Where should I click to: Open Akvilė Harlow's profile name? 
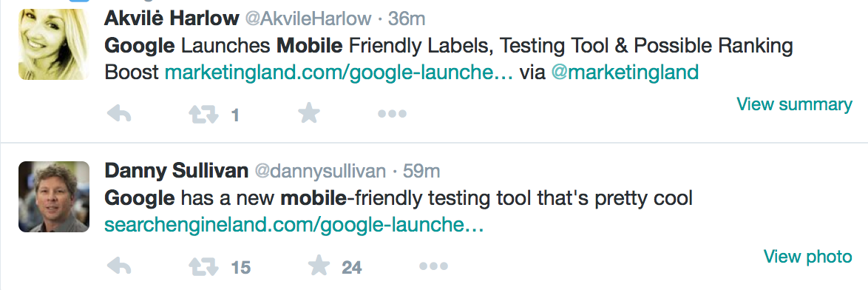(172, 18)
